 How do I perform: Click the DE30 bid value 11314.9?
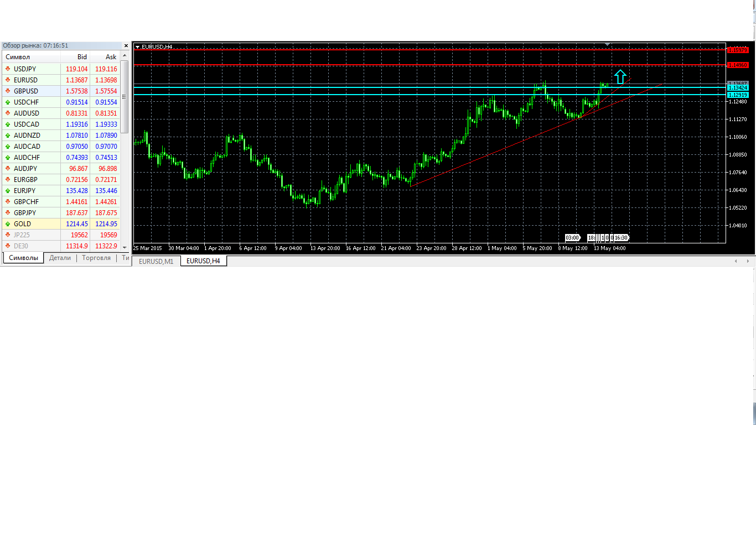(77, 246)
